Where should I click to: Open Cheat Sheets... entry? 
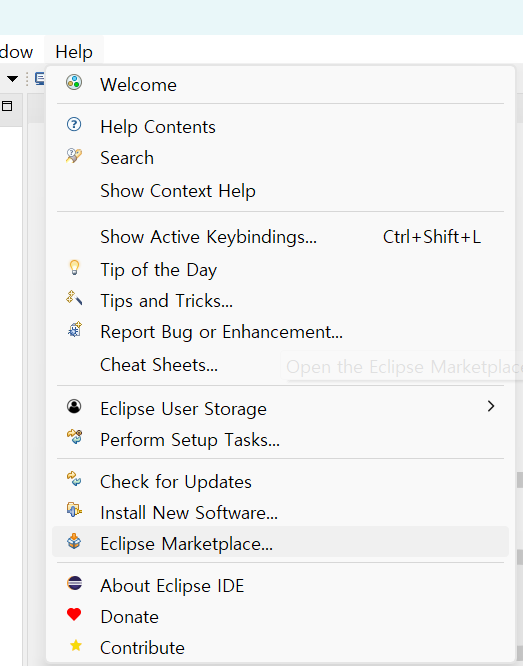click(280, 365)
